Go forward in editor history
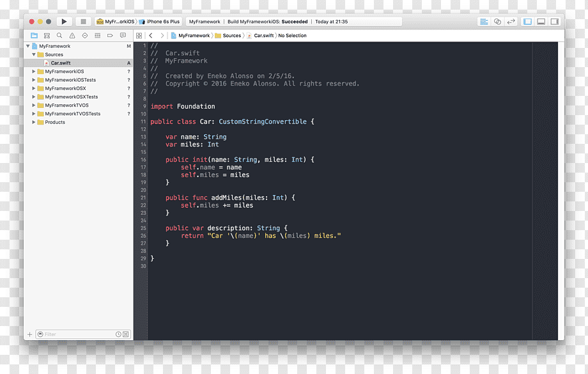 tap(162, 36)
